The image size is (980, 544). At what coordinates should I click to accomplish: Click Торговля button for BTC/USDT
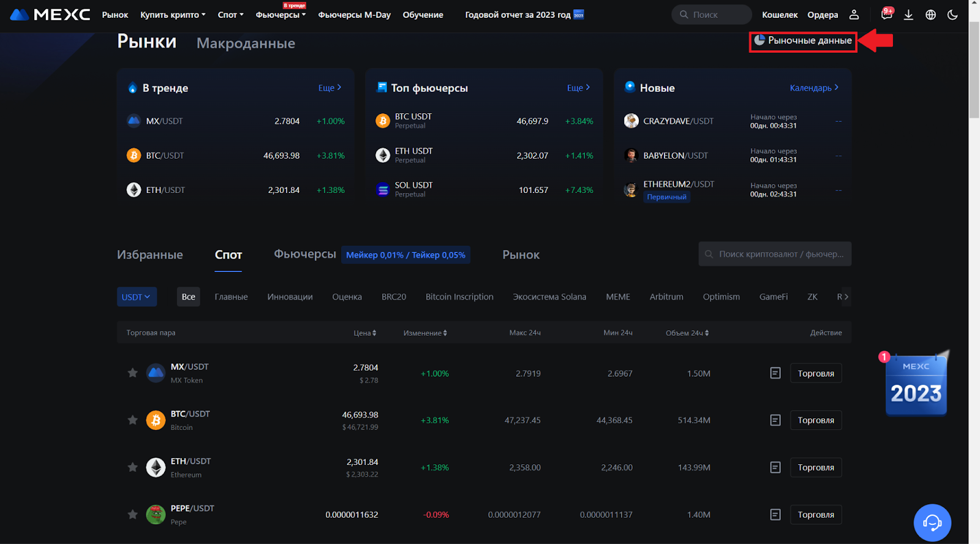tap(816, 420)
